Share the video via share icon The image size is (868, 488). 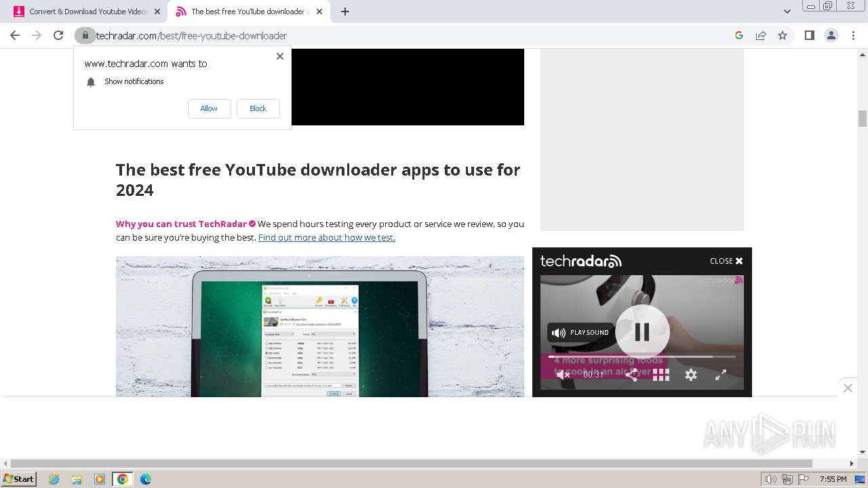pos(631,374)
